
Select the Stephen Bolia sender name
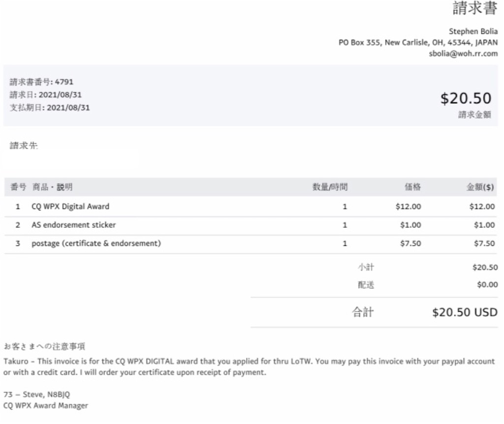click(x=473, y=31)
